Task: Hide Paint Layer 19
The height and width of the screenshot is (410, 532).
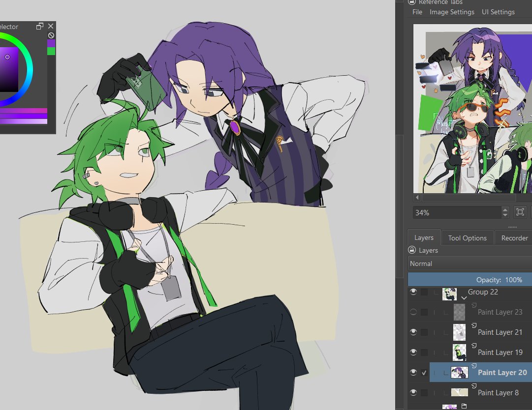Action: point(413,352)
